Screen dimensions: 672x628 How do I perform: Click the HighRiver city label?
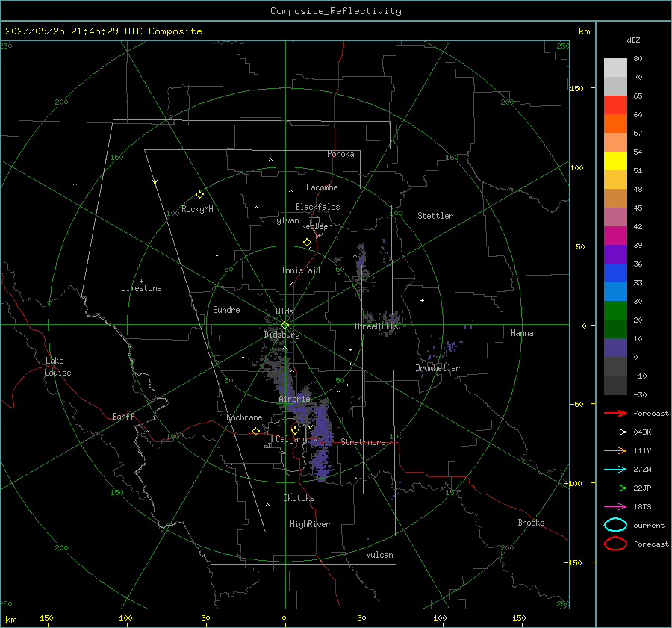click(x=310, y=524)
